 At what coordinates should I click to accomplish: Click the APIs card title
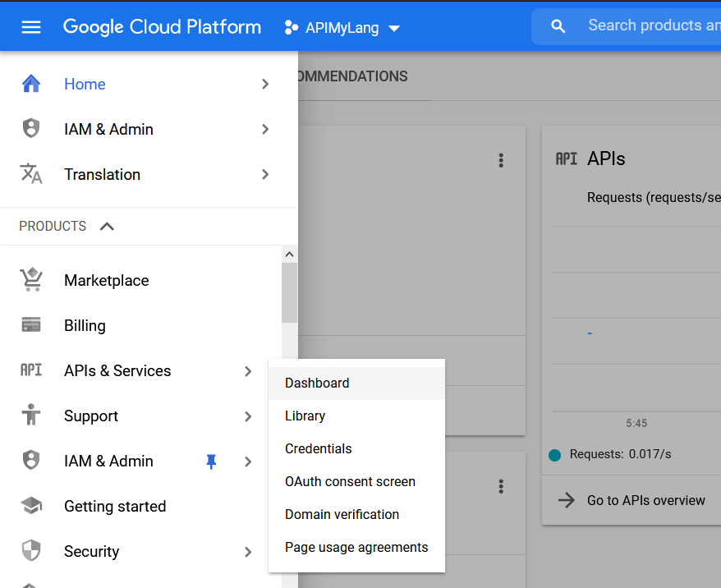point(606,158)
